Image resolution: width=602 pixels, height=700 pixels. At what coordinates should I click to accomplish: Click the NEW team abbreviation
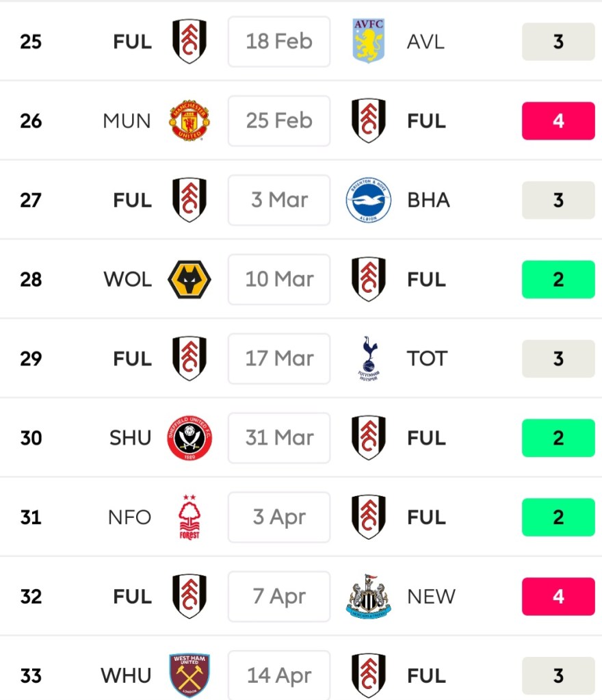click(x=431, y=597)
